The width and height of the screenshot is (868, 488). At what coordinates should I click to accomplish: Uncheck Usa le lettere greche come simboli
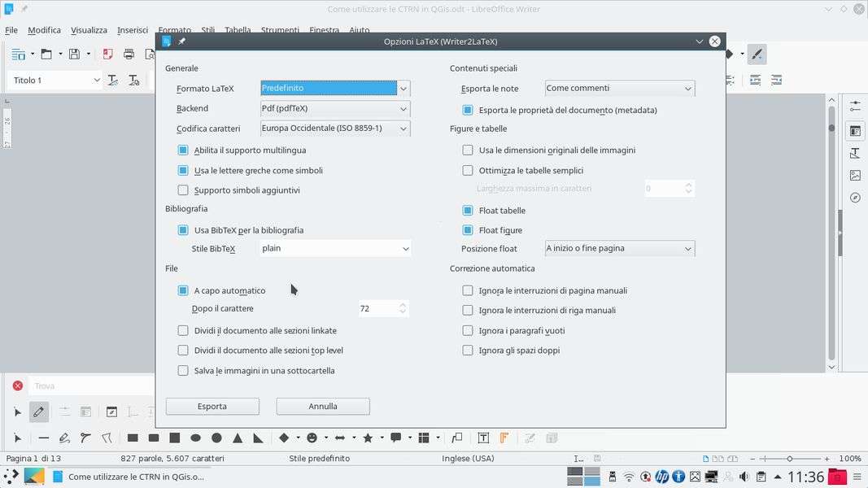click(x=183, y=171)
